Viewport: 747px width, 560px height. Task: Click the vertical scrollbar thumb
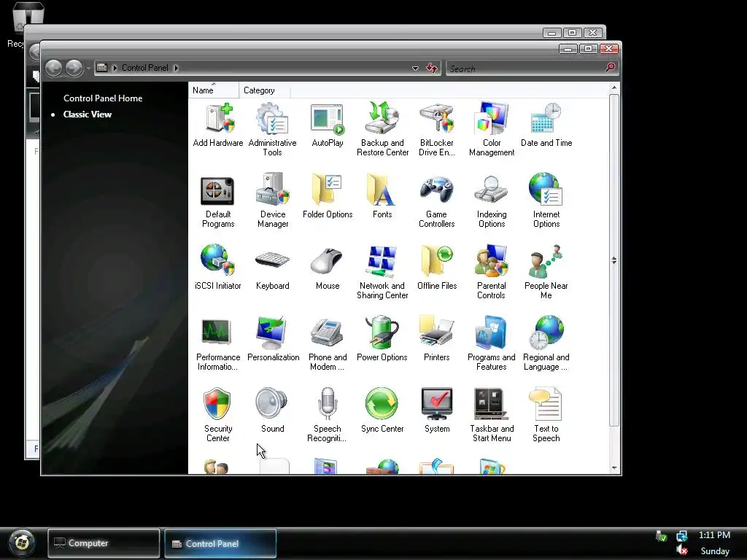pos(614,260)
